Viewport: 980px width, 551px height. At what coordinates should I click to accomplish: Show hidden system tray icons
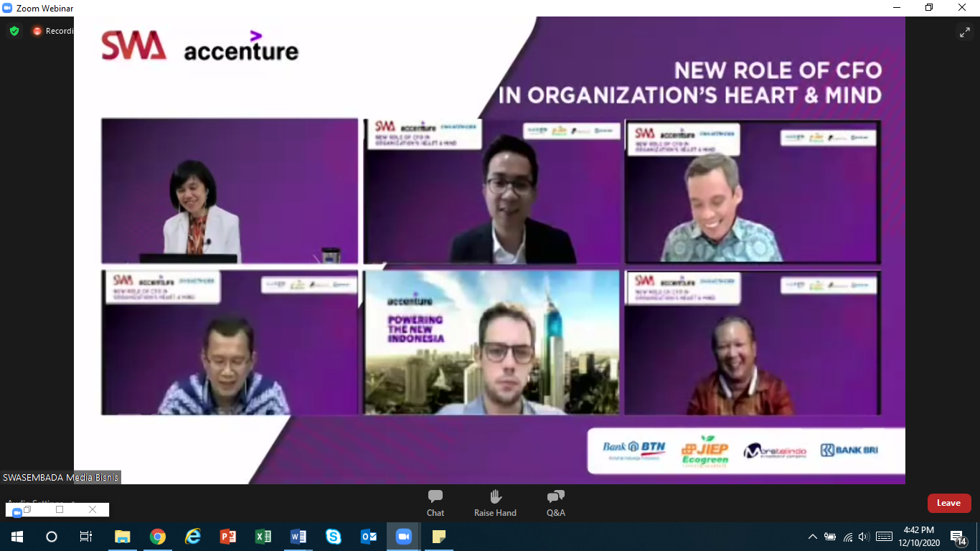point(812,537)
